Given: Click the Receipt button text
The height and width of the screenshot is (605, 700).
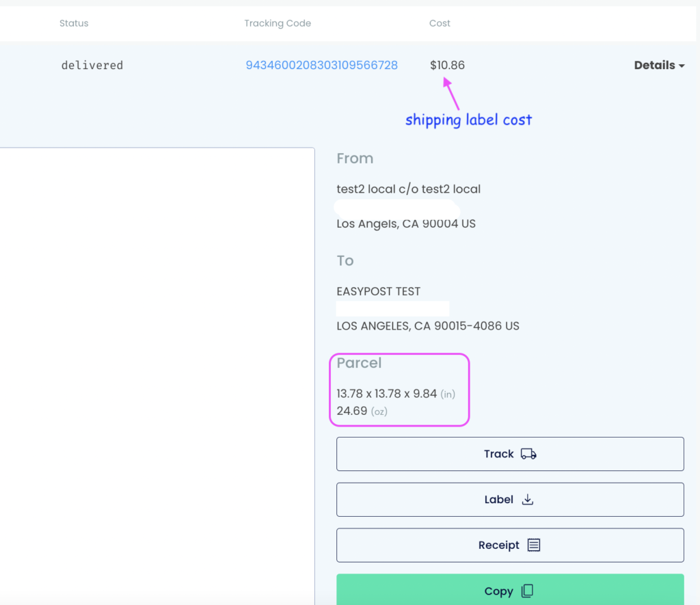Looking at the screenshot, I should [x=498, y=545].
